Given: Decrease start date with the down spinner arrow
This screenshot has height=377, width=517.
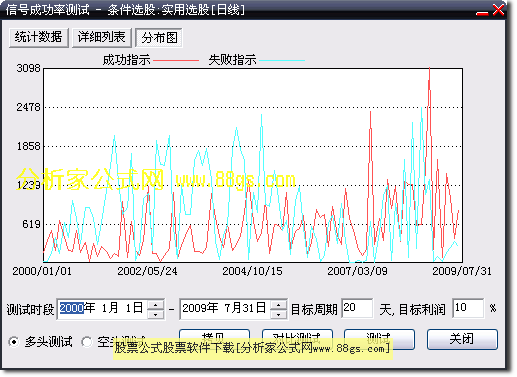Looking at the screenshot, I should pyautogui.click(x=155, y=314).
